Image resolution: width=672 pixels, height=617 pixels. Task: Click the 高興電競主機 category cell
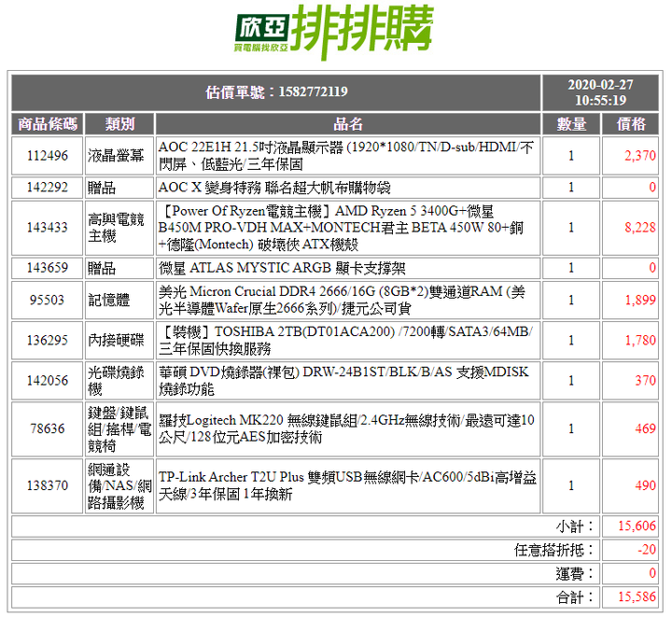tap(119, 228)
